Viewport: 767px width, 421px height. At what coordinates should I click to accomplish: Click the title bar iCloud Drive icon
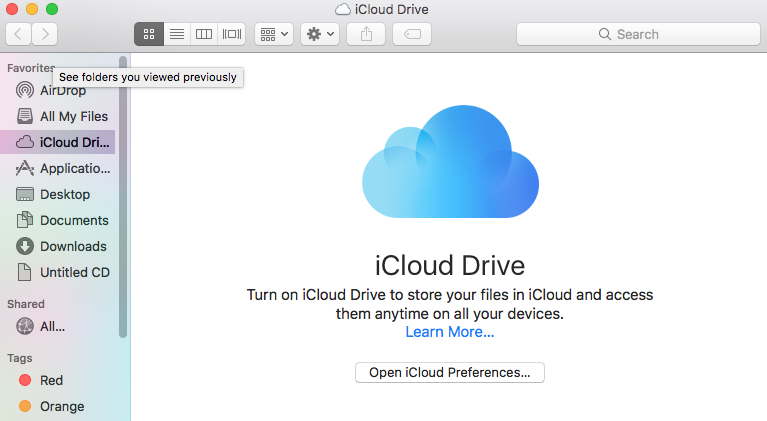(343, 9)
